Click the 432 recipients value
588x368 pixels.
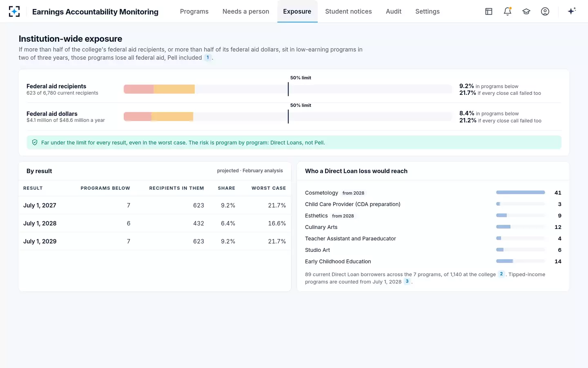coord(198,223)
